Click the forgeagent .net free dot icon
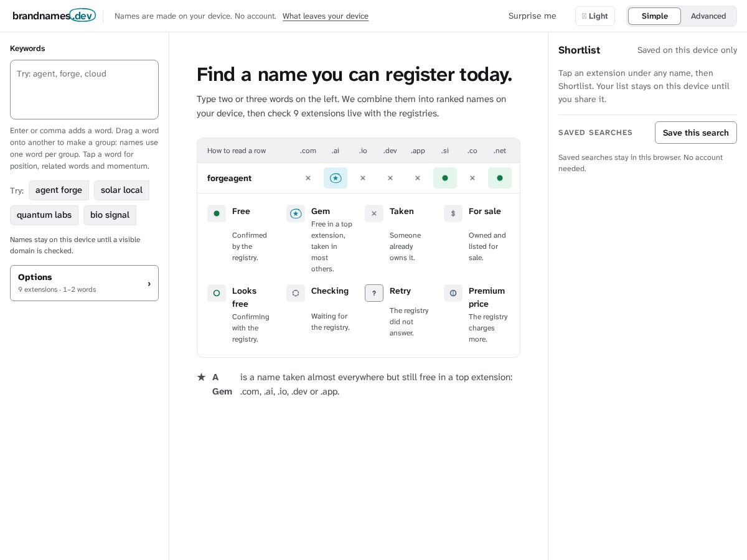The width and height of the screenshot is (747, 560). [500, 178]
